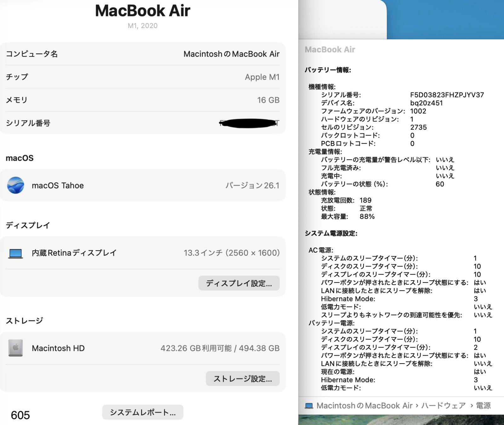This screenshot has width=504, height=425.
Task: Click the 最大容量 88% value
Action: (367, 217)
